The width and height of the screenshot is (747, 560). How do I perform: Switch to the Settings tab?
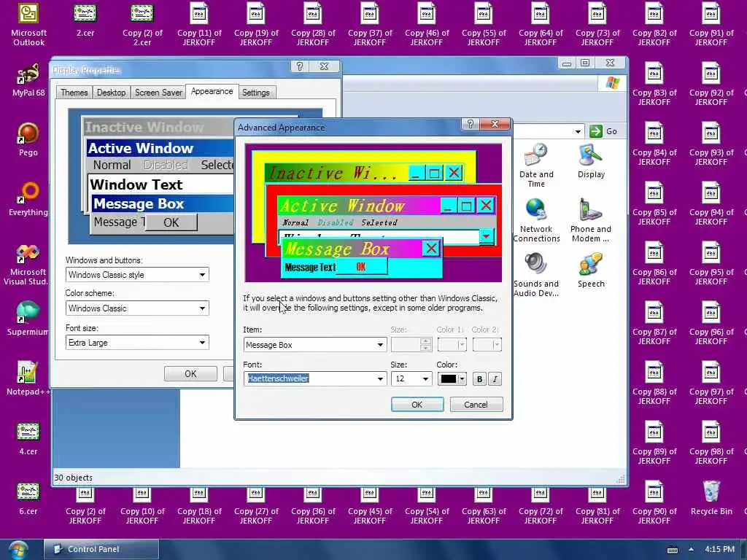[x=256, y=93]
